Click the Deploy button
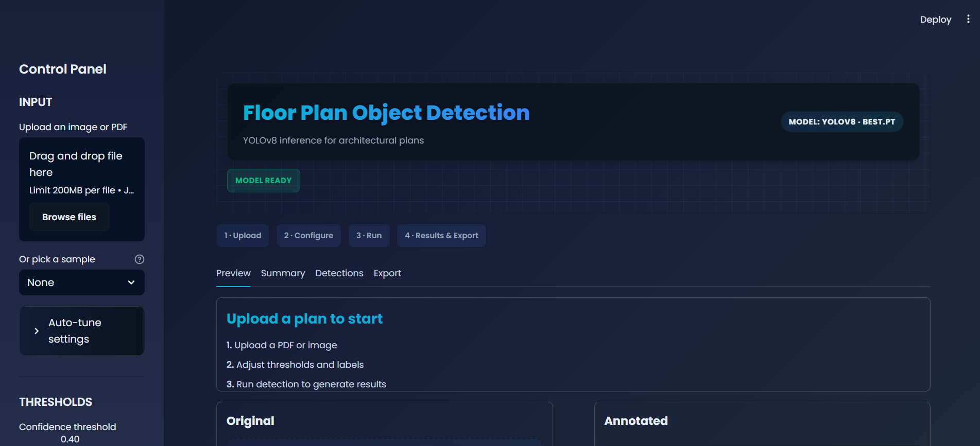Image resolution: width=980 pixels, height=446 pixels. pyautogui.click(x=936, y=20)
